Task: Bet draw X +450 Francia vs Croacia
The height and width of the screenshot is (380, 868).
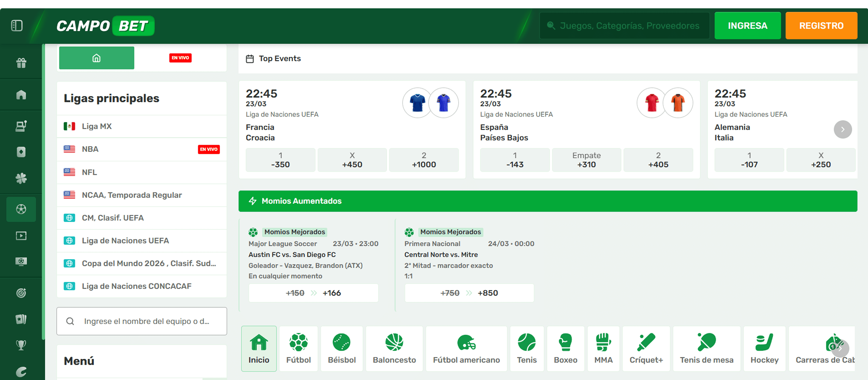Action: point(352,160)
